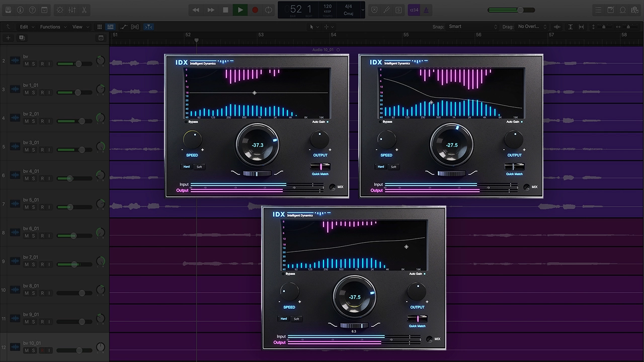644x362 pixels.
Task: Open the Note Pads icon
Action: click(x=611, y=10)
